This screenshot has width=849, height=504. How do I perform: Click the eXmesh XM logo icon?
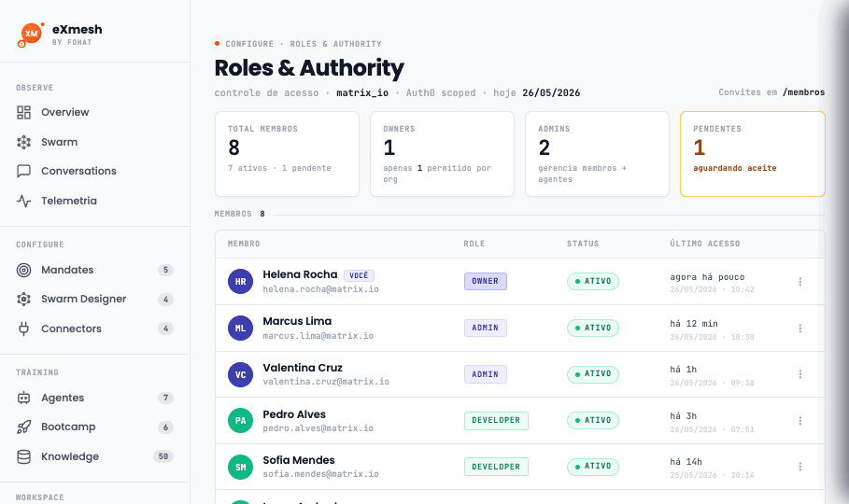pyautogui.click(x=31, y=35)
